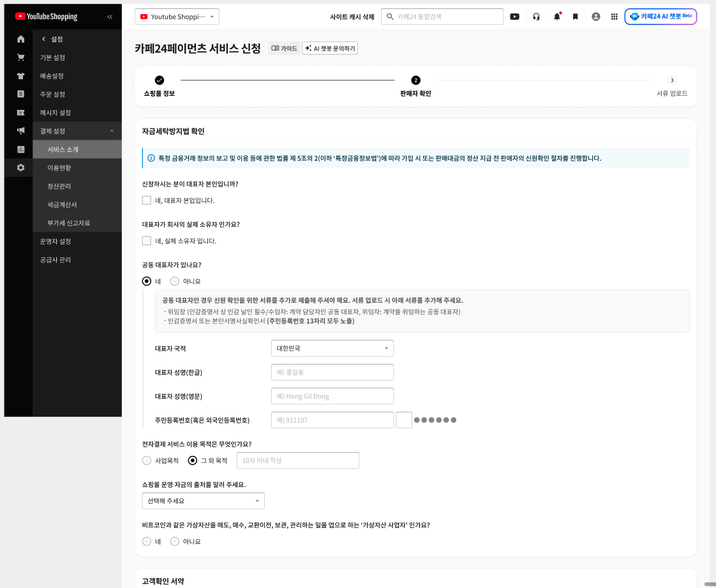Open the Youtube Shopping store selector dropdown
The image size is (716, 588).
point(177,17)
